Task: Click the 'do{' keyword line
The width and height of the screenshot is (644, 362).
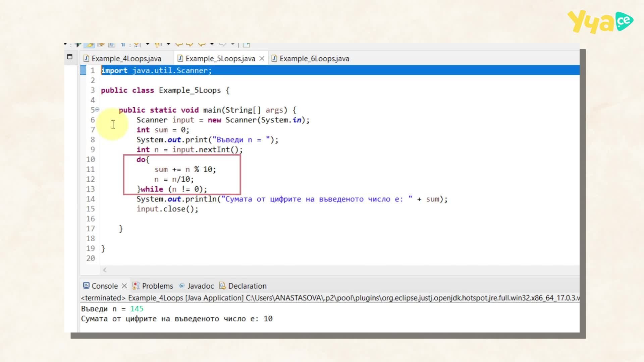Action: pyautogui.click(x=143, y=160)
